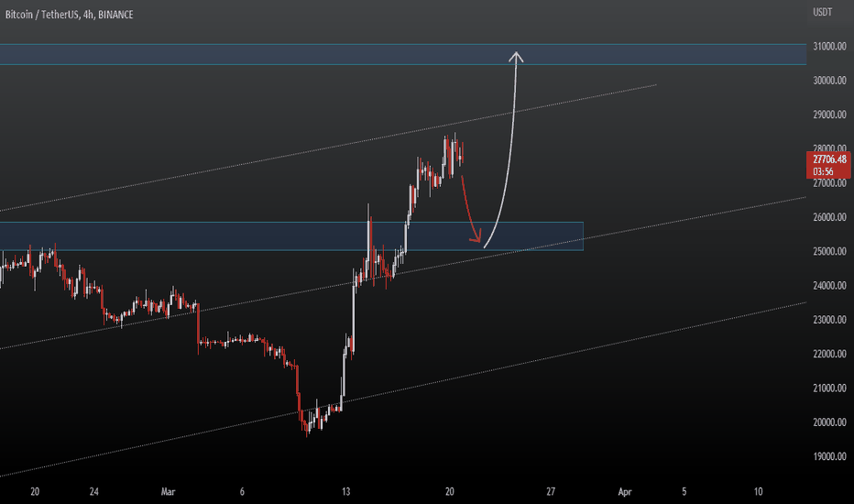This screenshot has width=854, height=504.
Task: Click the 27000.00 price axis label
Action: tap(829, 183)
